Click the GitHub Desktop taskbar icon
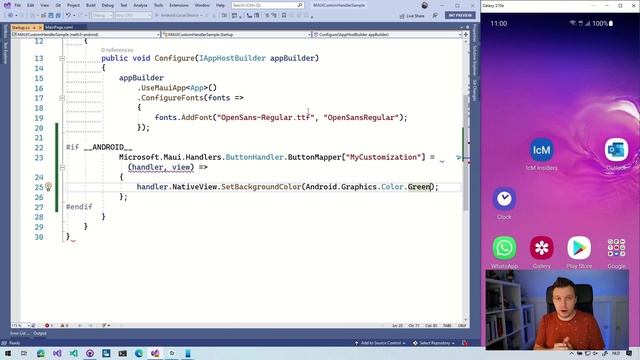The image size is (640, 360). click(90, 353)
